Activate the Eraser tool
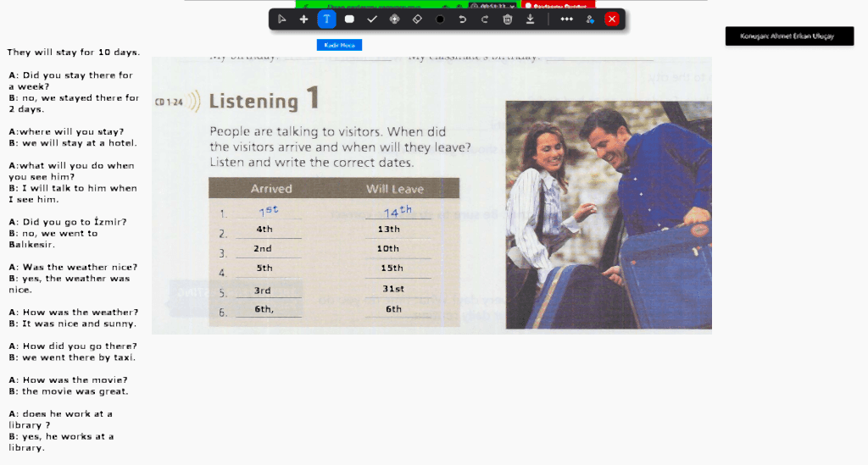This screenshot has width=868, height=465. 417,19
